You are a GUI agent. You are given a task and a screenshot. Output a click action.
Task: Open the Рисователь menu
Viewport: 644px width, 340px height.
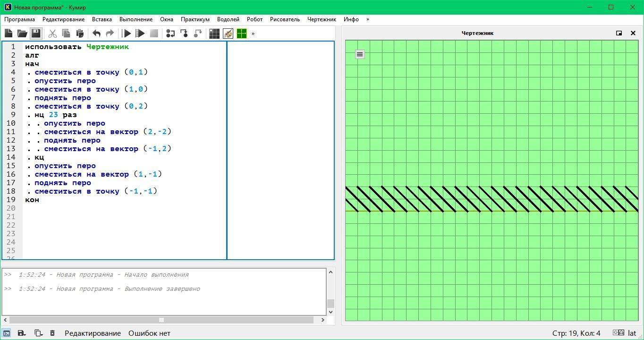pyautogui.click(x=285, y=19)
